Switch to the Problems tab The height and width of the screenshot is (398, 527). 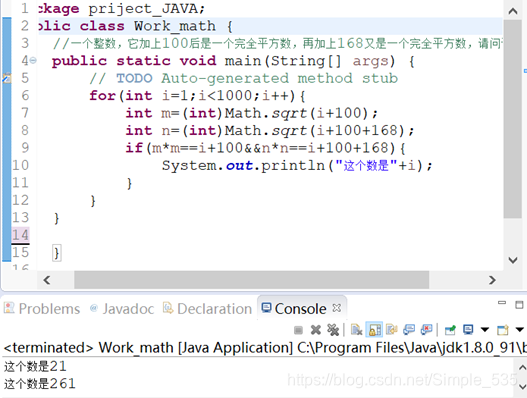pyautogui.click(x=42, y=309)
